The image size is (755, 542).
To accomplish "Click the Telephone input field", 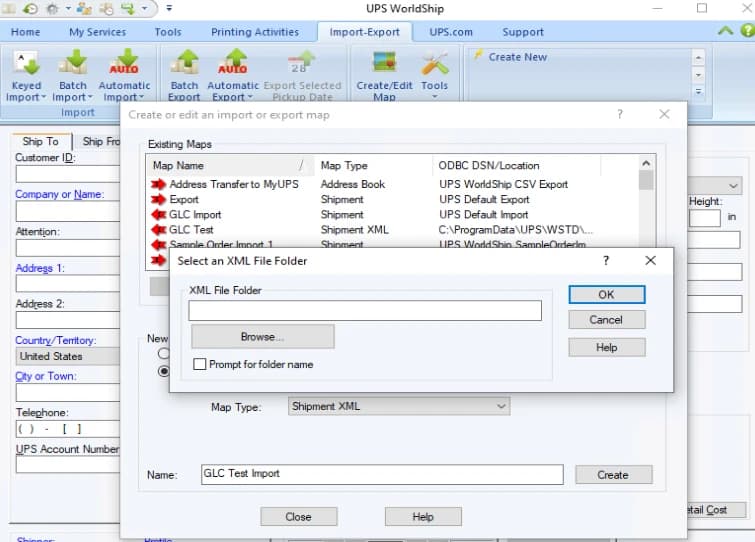I will pyautogui.click(x=67, y=428).
